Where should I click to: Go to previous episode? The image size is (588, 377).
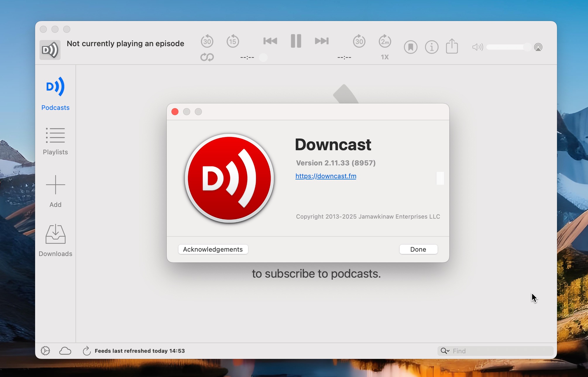coord(270,41)
